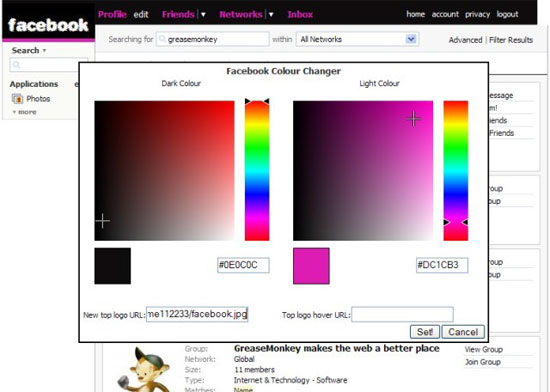
Task: Click the Top logo hover URL field
Action: (402, 314)
